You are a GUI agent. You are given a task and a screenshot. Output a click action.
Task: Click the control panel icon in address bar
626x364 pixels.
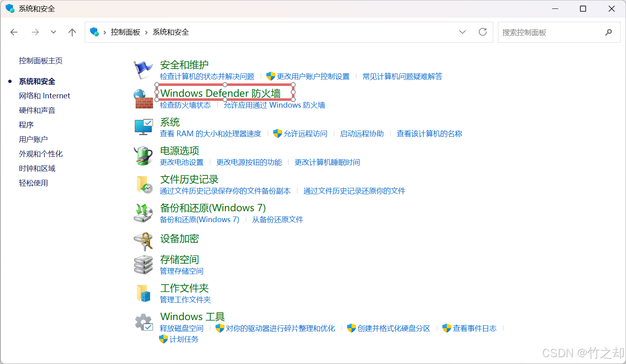click(94, 31)
